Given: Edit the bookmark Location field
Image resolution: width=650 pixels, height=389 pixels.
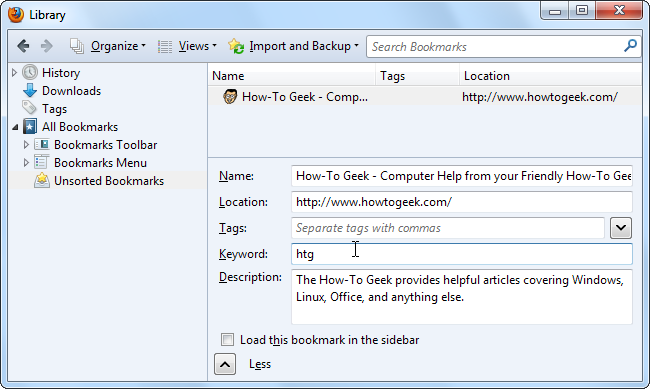Looking at the screenshot, I should [x=462, y=202].
